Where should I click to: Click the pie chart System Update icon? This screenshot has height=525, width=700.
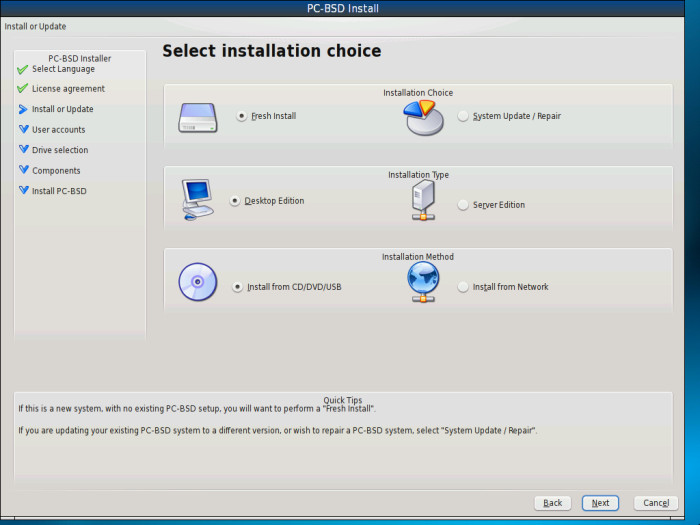tap(423, 118)
